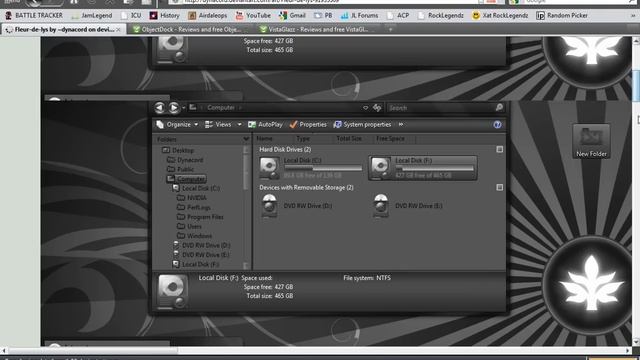Go forward in the Explorer window

coord(173,108)
